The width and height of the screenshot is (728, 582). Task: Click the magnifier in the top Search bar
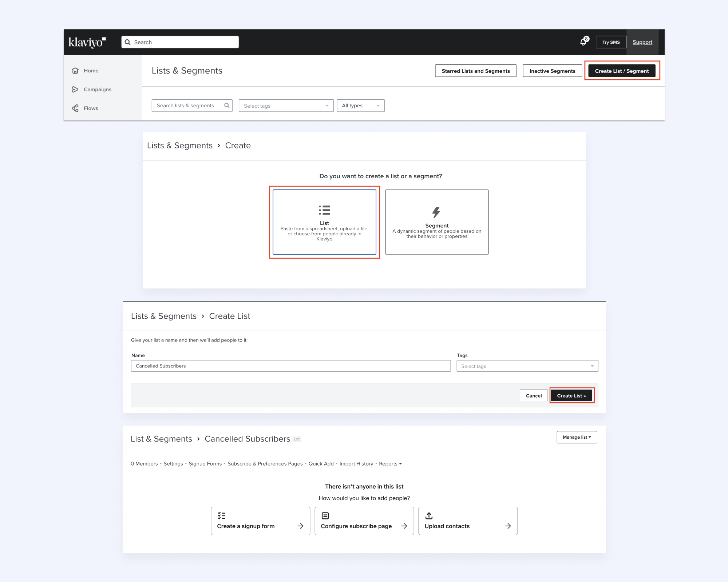pyautogui.click(x=128, y=42)
